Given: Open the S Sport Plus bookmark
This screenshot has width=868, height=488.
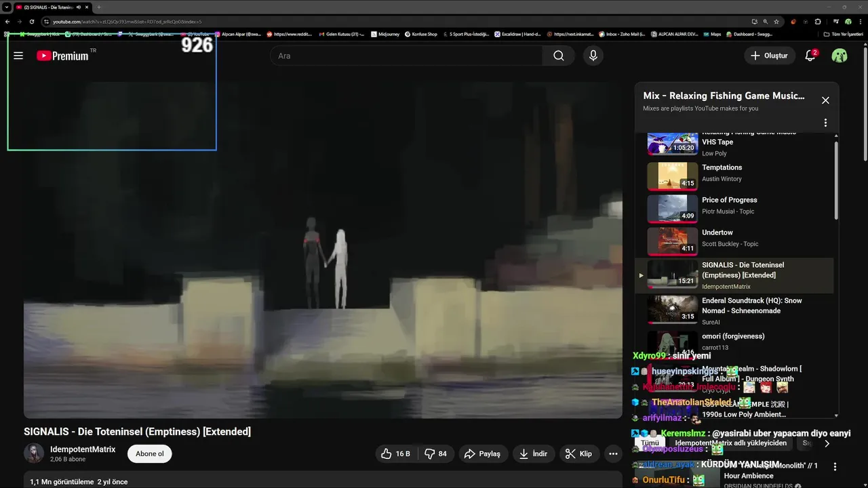Looking at the screenshot, I should (x=466, y=34).
